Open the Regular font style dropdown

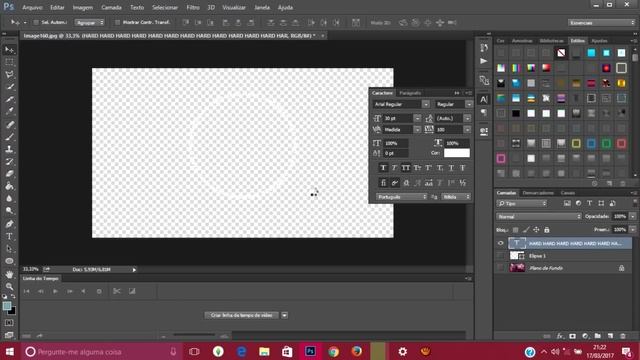(x=469, y=104)
